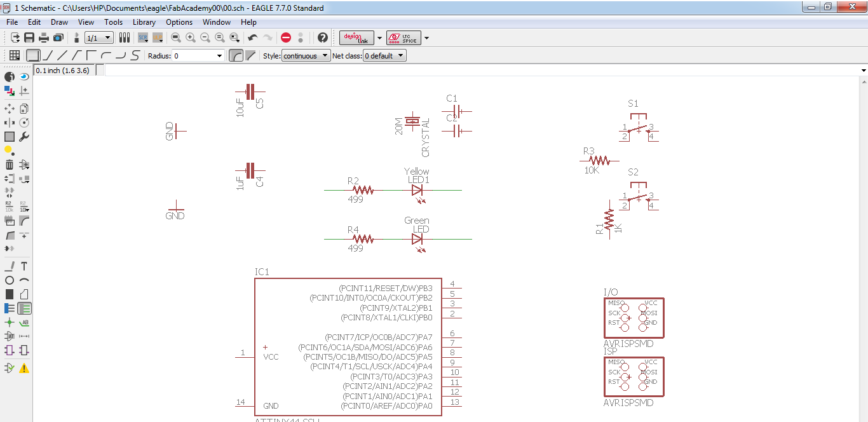Enable the fifth wire bend style
Screen dimensions: 868x422
coord(92,55)
